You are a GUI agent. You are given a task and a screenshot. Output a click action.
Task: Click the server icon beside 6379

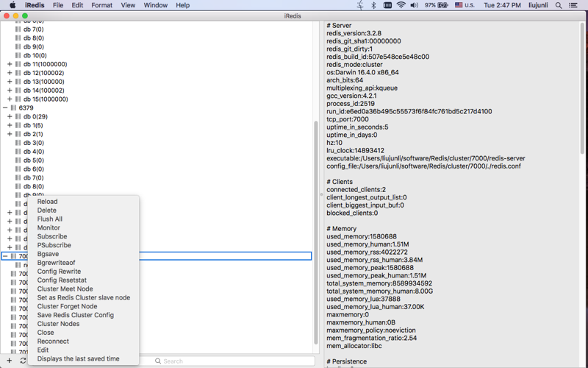point(13,107)
